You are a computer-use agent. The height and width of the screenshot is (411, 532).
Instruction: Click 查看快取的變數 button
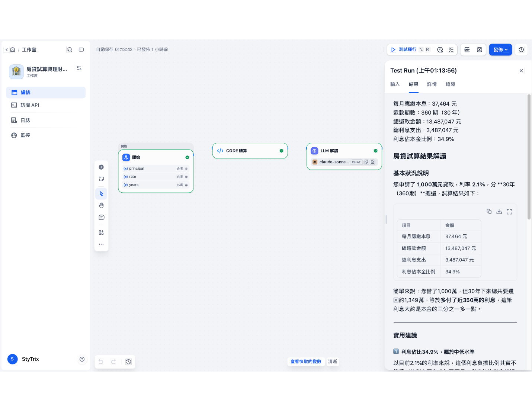[x=306, y=362]
